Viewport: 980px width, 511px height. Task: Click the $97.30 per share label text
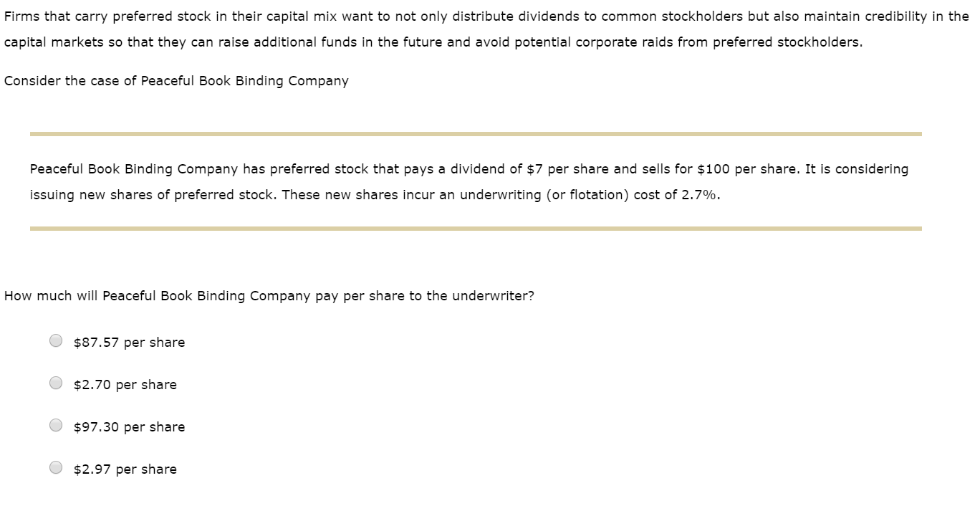click(129, 426)
